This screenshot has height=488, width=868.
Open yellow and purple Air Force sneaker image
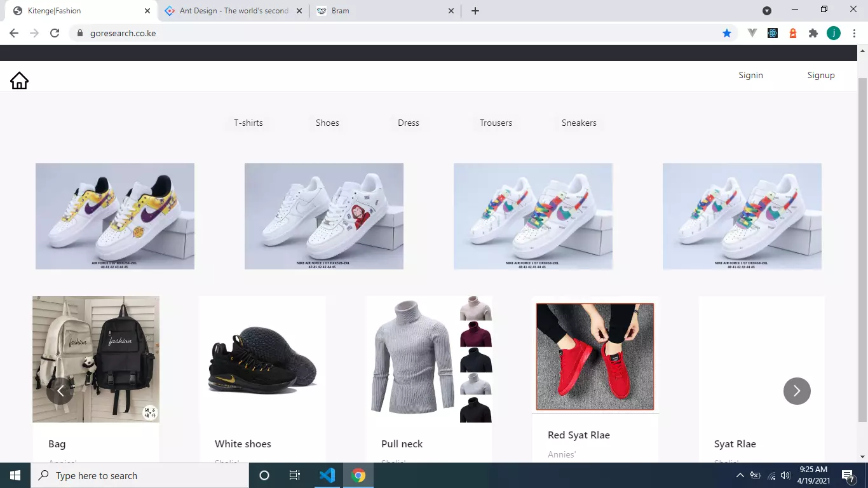click(x=115, y=216)
